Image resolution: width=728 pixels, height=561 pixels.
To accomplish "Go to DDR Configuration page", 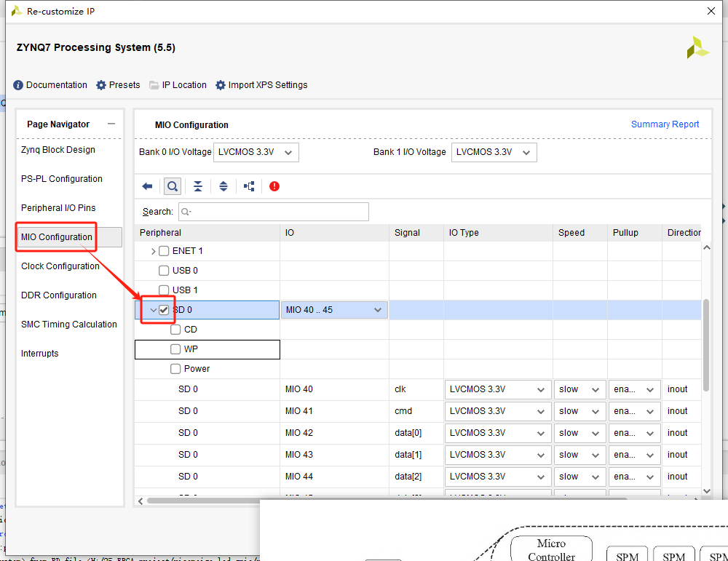I will 59,295.
